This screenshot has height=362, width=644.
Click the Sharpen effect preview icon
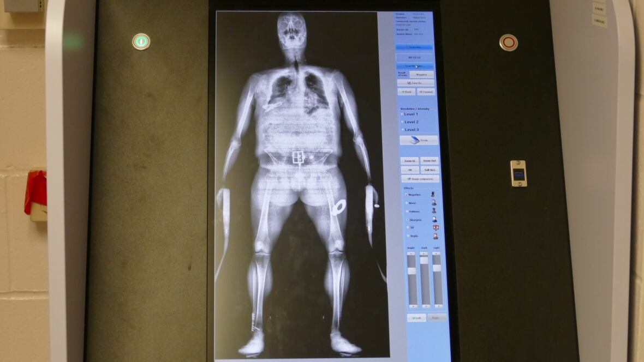pyautogui.click(x=434, y=219)
